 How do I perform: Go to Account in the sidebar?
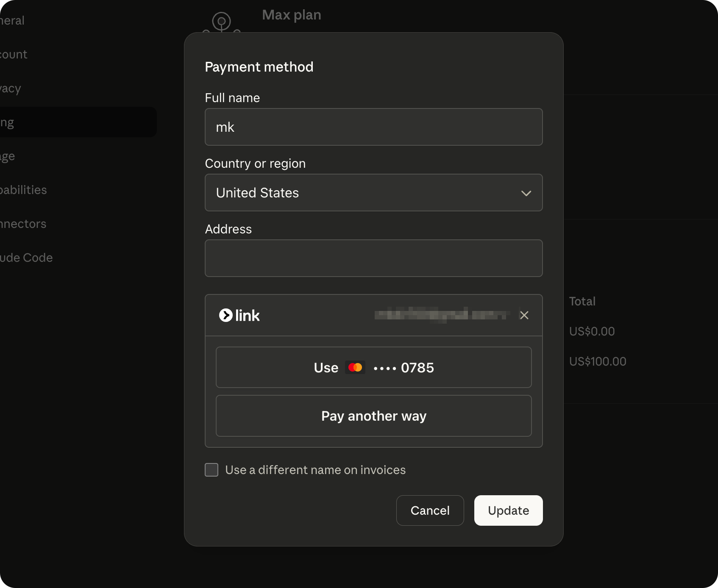pyautogui.click(x=14, y=54)
